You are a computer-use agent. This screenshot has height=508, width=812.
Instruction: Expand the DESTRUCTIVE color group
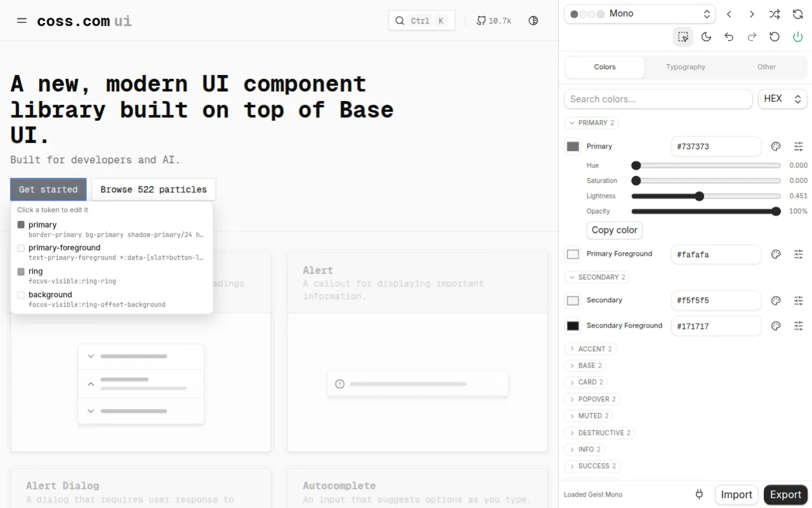point(599,433)
